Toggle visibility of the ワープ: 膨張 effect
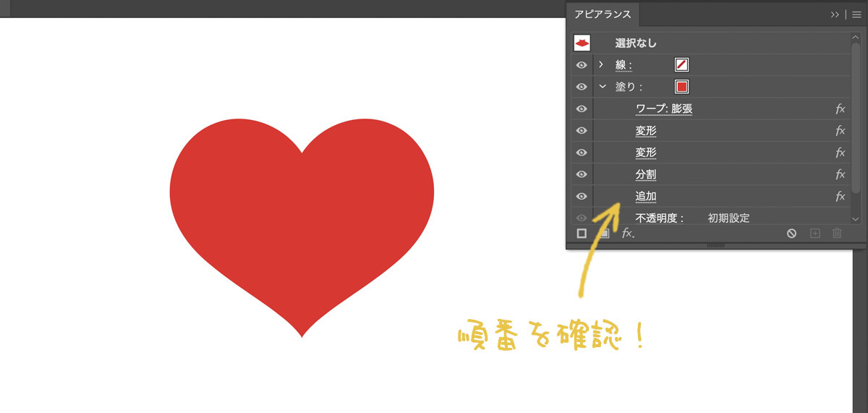Viewport: 868px width, 413px height. 582,109
